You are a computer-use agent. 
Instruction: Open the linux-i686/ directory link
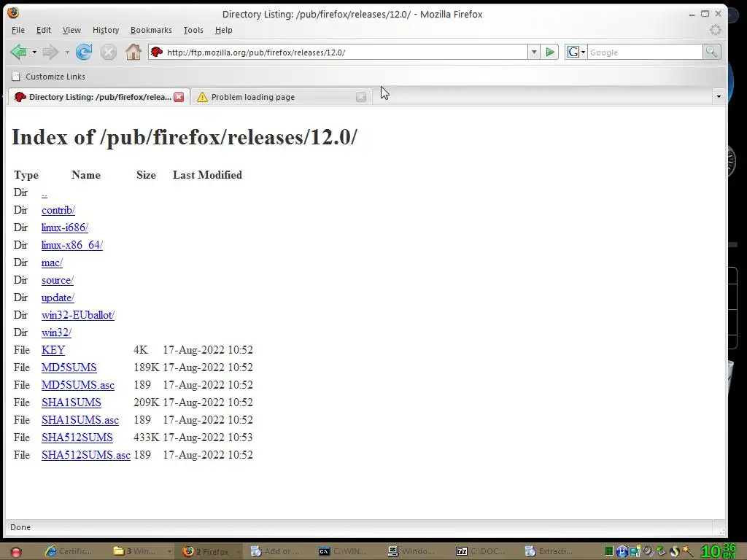coord(65,227)
